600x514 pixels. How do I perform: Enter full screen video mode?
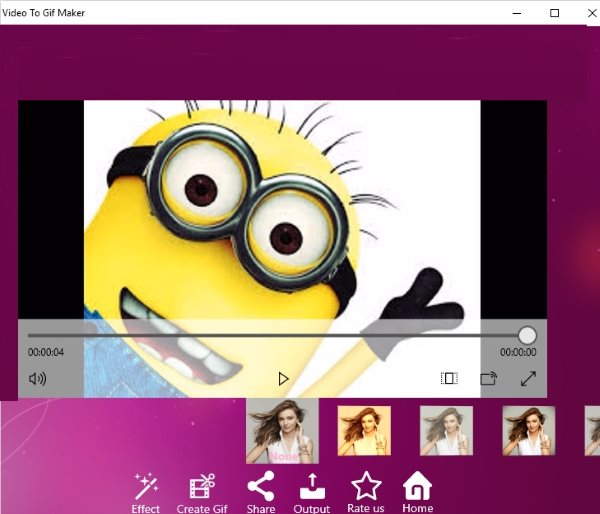click(528, 379)
